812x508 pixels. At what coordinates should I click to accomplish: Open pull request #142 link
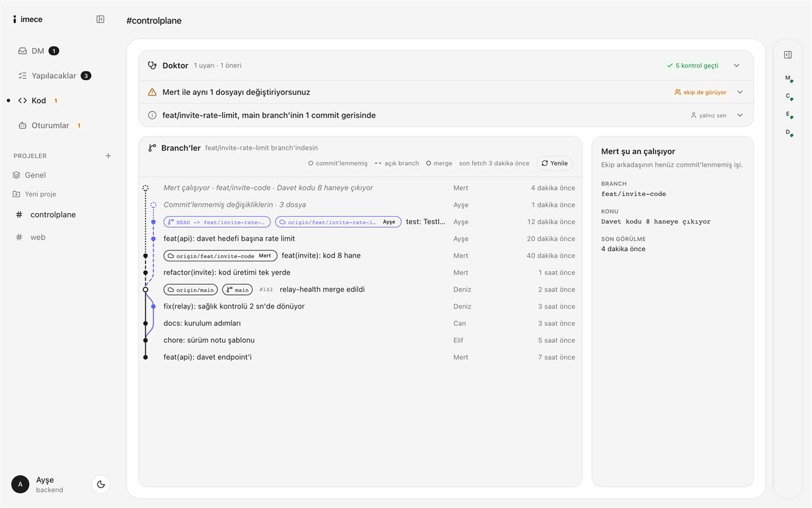click(266, 290)
